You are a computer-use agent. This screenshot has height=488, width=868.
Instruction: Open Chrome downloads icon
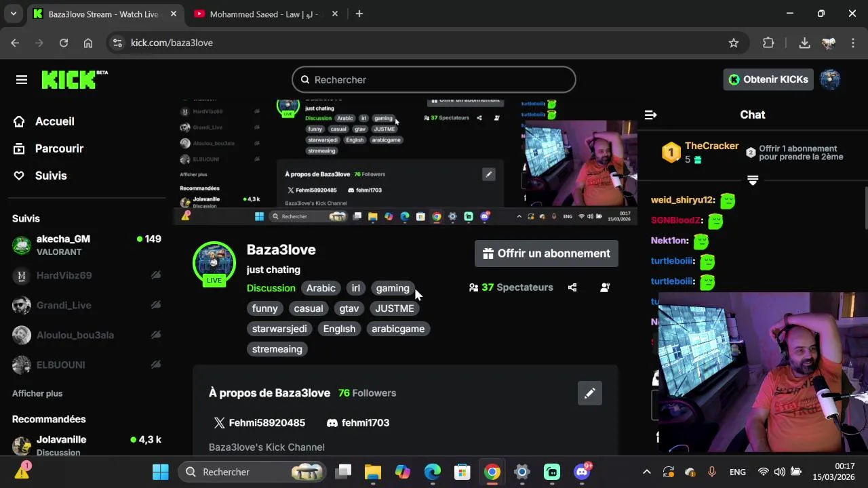(x=804, y=43)
